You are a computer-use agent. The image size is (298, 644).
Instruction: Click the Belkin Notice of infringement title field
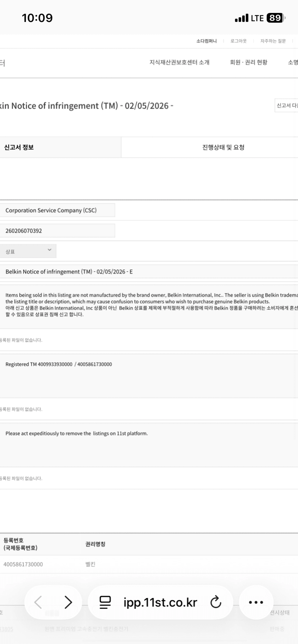(149, 272)
